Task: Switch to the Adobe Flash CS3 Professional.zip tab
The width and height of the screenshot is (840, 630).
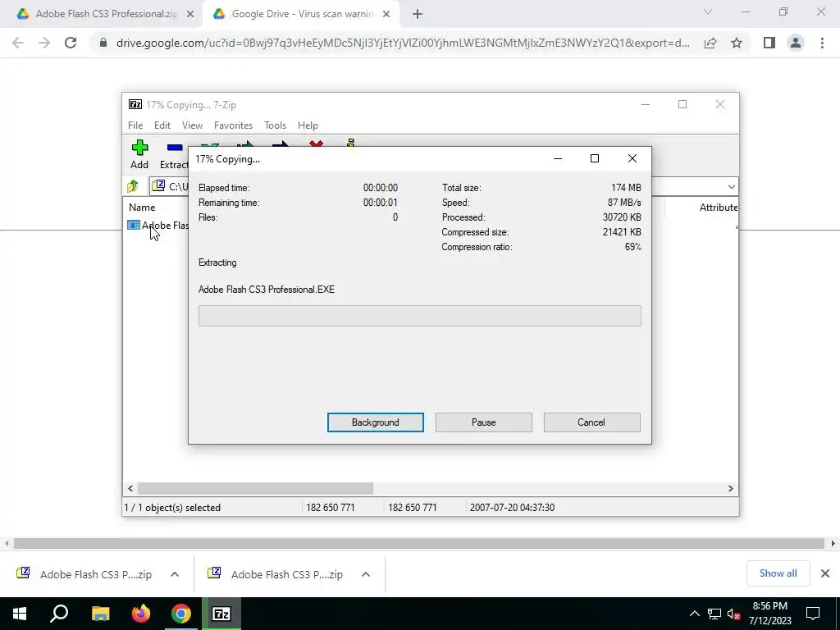Action: (106, 14)
